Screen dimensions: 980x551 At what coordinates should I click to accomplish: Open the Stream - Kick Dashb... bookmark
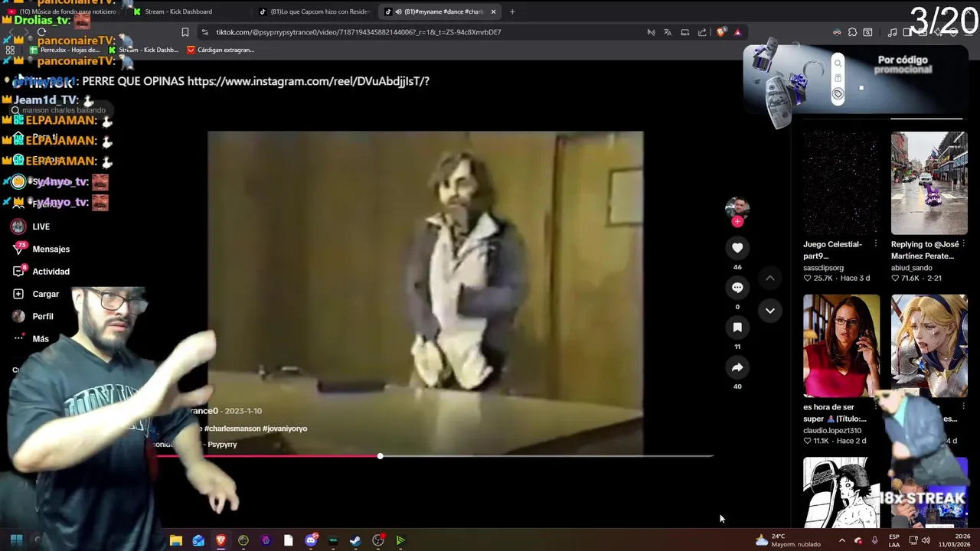coord(143,50)
